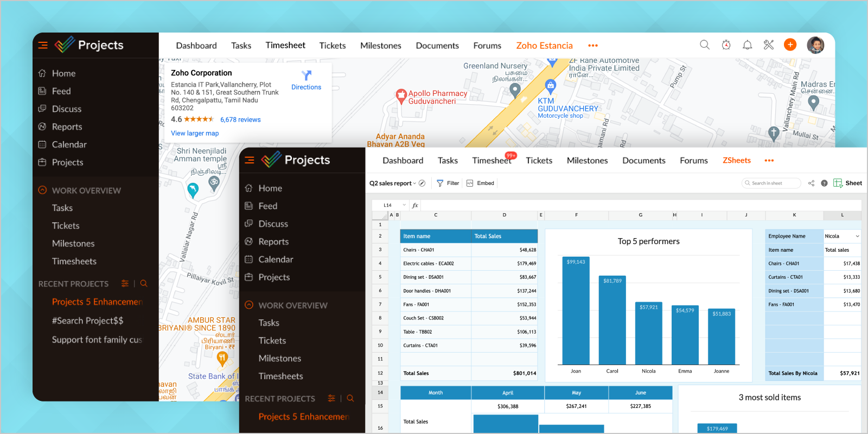The image size is (868, 434).
Task: Click fx function icon in formula bar
Action: 415,205
